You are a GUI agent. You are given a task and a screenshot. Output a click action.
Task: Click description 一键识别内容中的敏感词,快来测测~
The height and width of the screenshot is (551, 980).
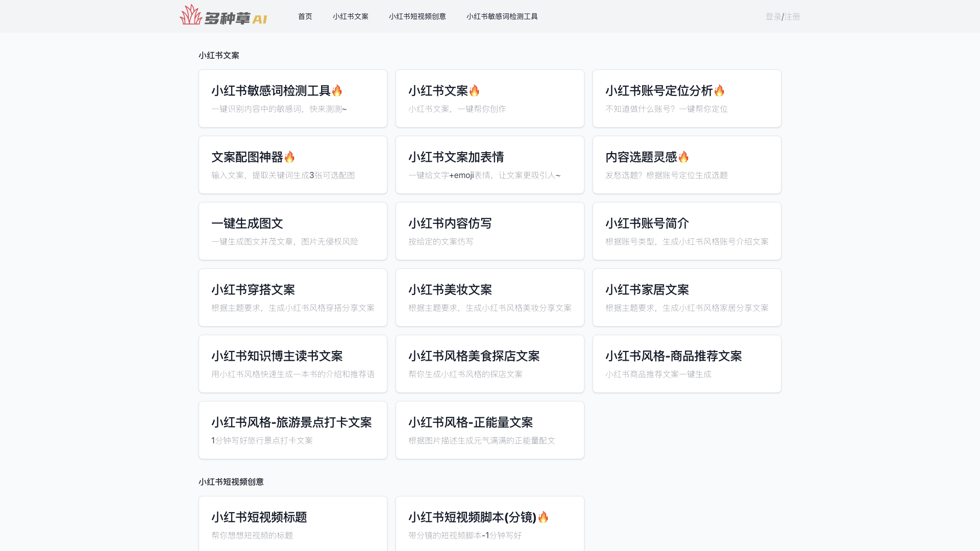tap(279, 109)
